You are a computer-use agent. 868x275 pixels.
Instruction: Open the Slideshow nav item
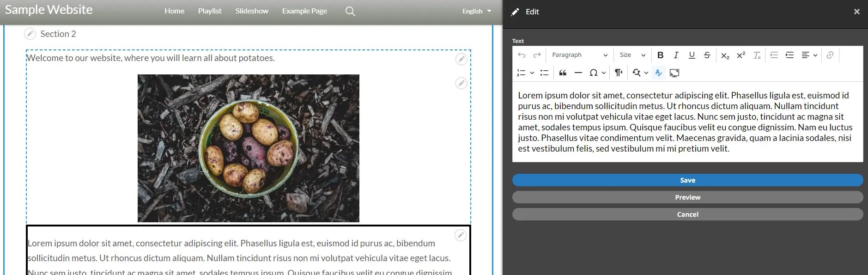[252, 11]
